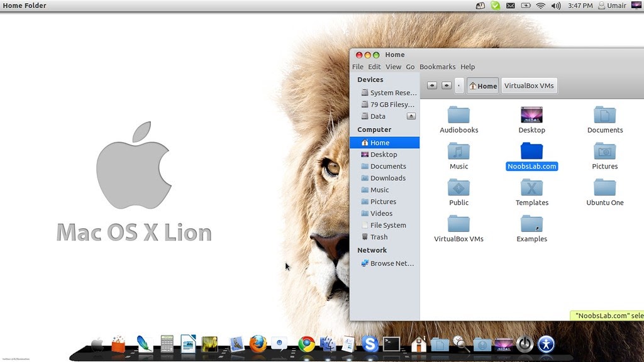
Task: Select File System in the sidebar
Action: [x=385, y=226]
